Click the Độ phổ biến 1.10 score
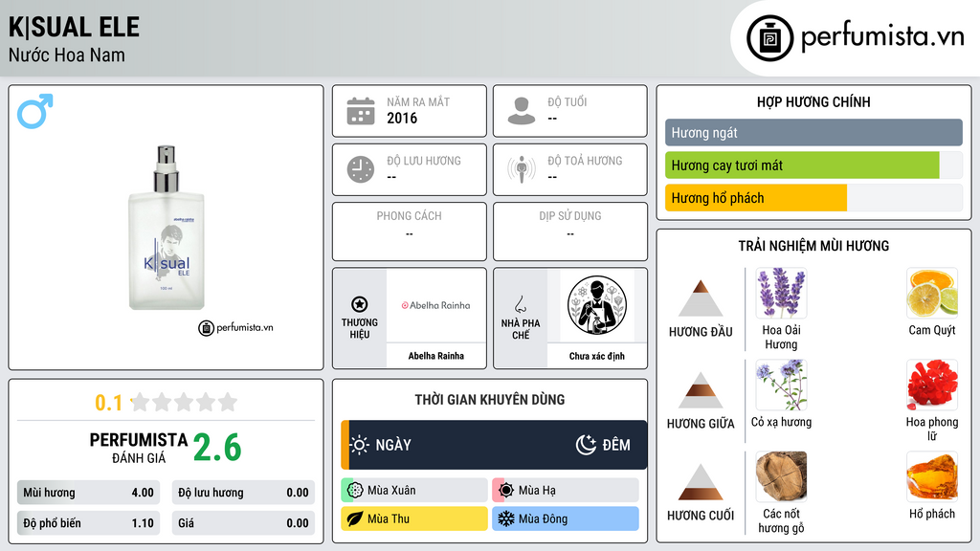The width and height of the screenshot is (980, 551). point(88,523)
